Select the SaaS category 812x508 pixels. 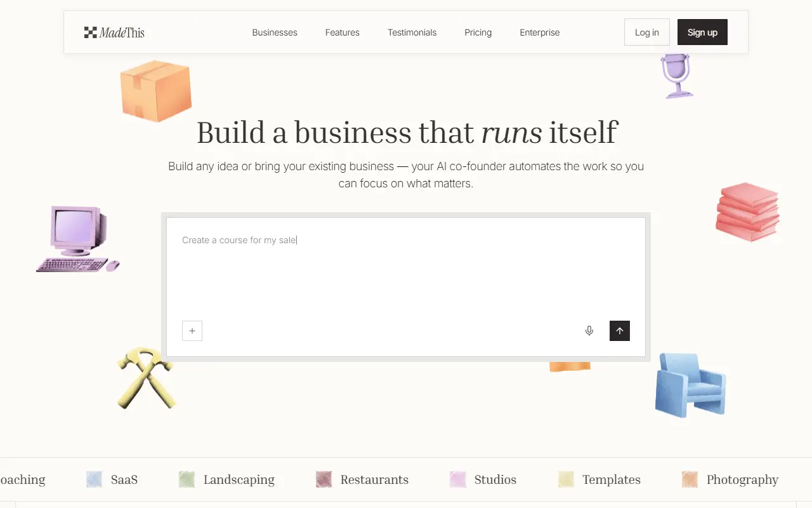112,479
